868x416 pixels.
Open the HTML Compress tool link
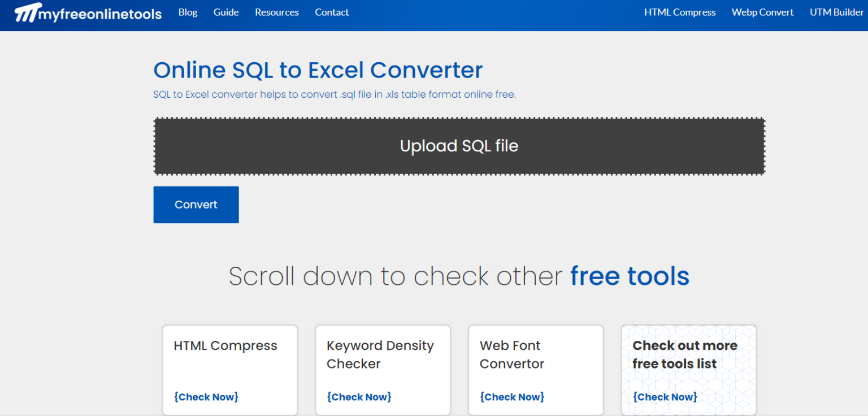(680, 12)
